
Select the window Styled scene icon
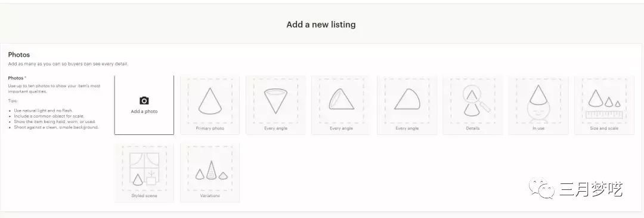tap(144, 168)
